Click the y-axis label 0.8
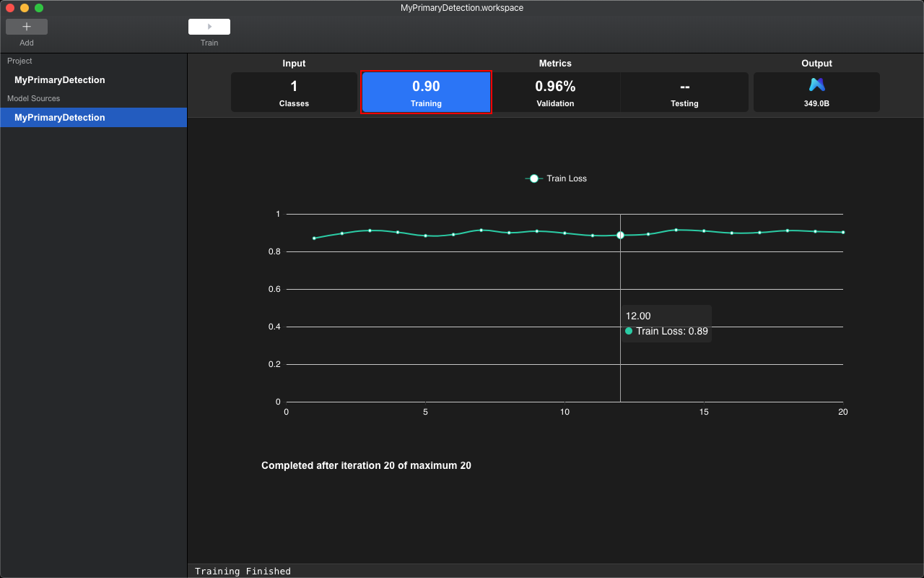 point(274,251)
